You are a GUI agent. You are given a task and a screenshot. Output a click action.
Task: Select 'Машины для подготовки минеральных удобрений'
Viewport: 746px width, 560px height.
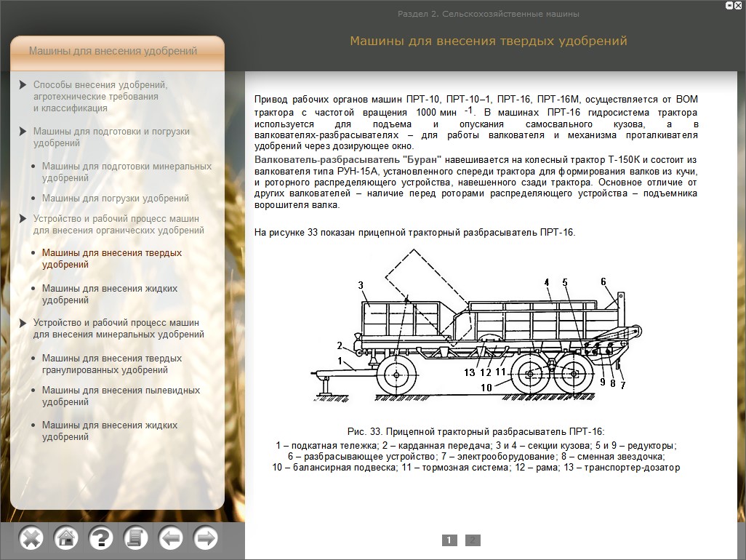point(127,172)
